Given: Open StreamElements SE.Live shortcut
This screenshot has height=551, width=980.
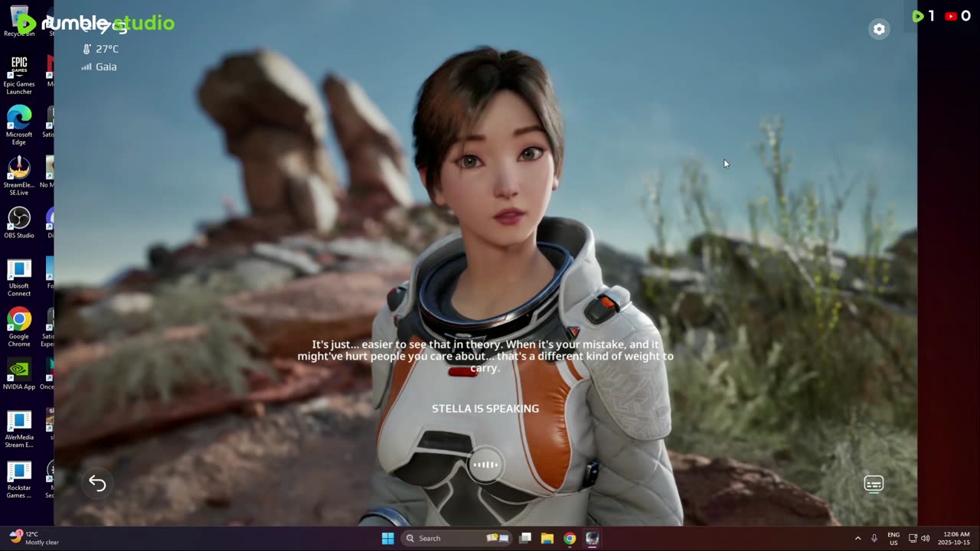Looking at the screenshot, I should 19,177.
